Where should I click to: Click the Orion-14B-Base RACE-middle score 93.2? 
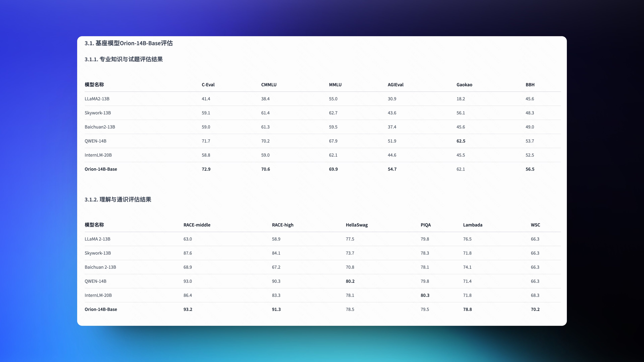[188, 309]
